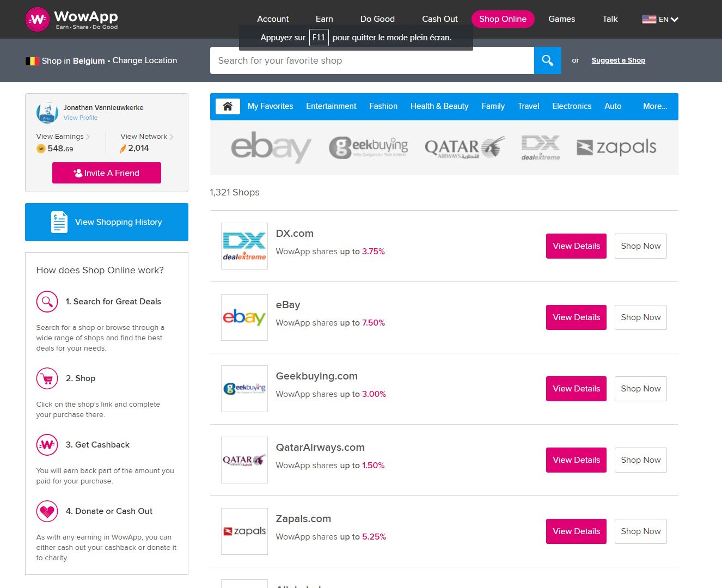View Details for eBay

pos(576,317)
